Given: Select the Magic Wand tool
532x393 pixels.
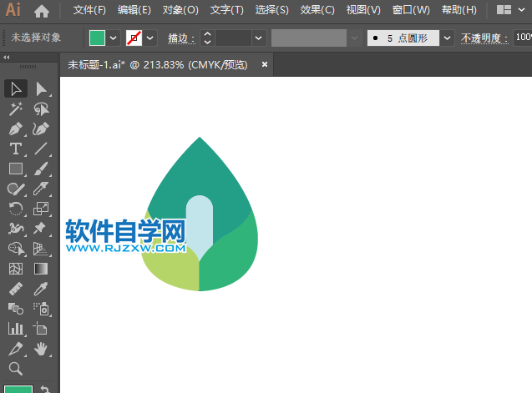Looking at the screenshot, I should (x=16, y=108).
